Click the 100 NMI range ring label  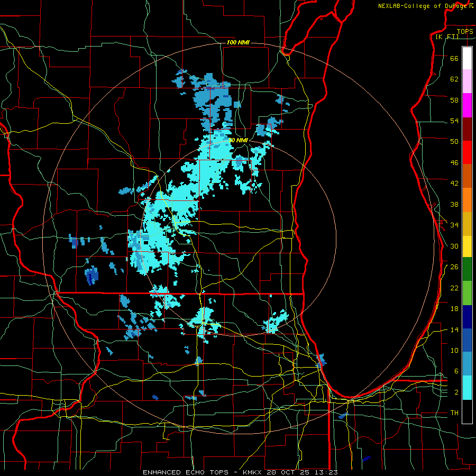click(x=238, y=42)
